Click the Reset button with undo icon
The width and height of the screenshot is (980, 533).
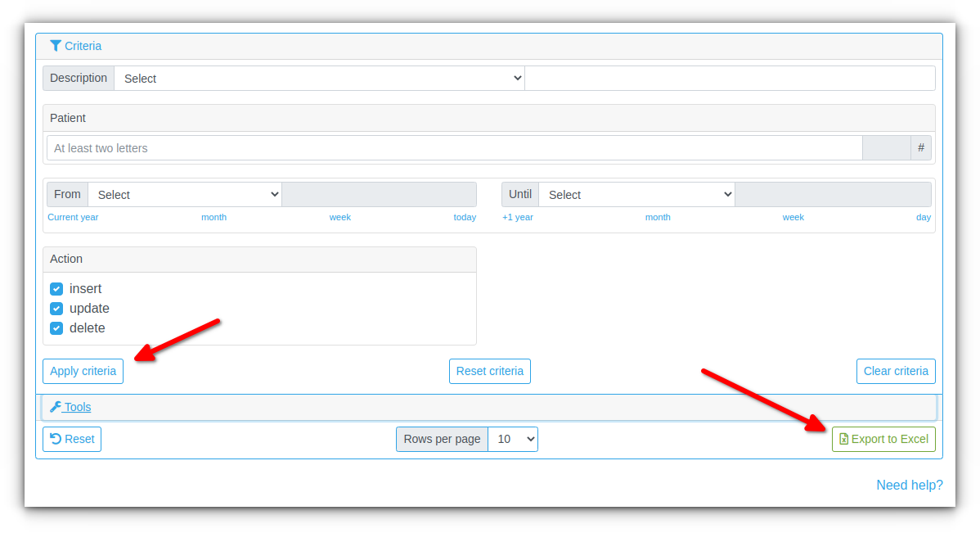[72, 439]
